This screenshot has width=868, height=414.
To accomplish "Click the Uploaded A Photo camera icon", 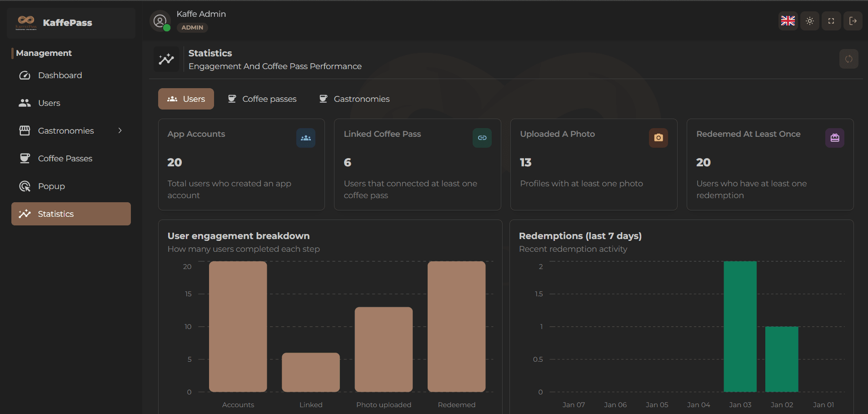I will click(x=658, y=138).
